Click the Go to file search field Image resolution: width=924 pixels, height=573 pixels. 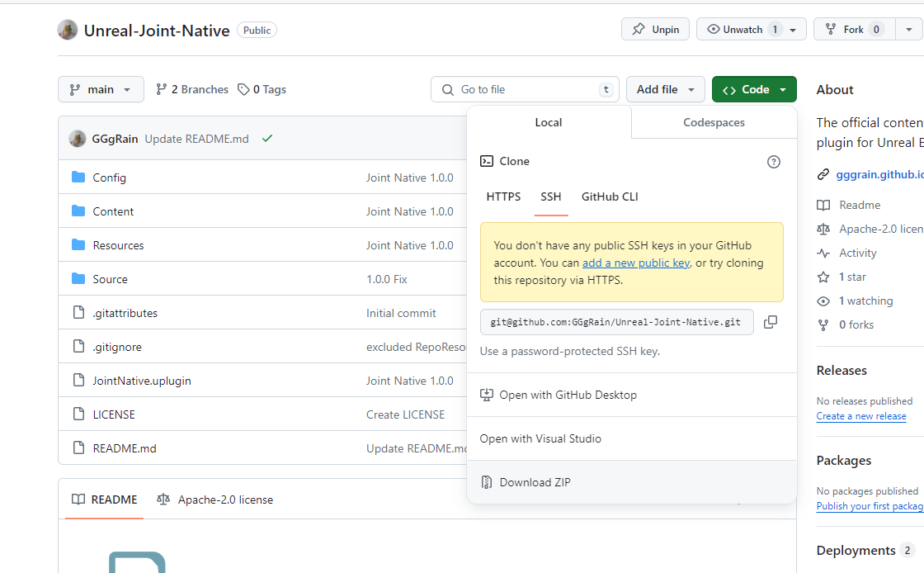pyautogui.click(x=526, y=89)
